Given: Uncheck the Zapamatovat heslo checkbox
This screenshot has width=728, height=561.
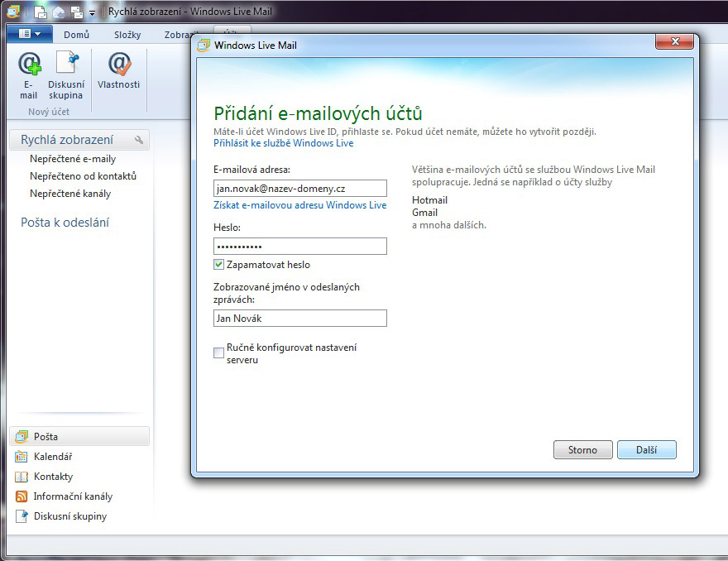Looking at the screenshot, I should [219, 265].
